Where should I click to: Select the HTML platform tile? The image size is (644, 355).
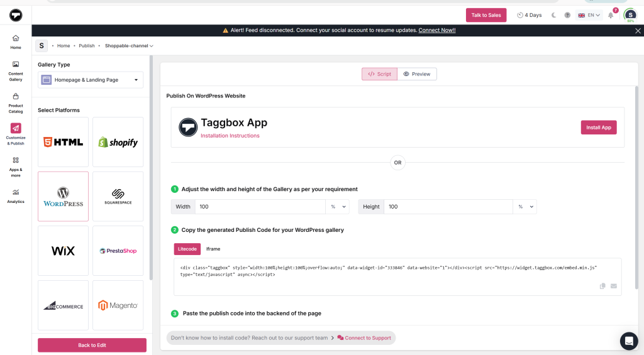coord(64,142)
